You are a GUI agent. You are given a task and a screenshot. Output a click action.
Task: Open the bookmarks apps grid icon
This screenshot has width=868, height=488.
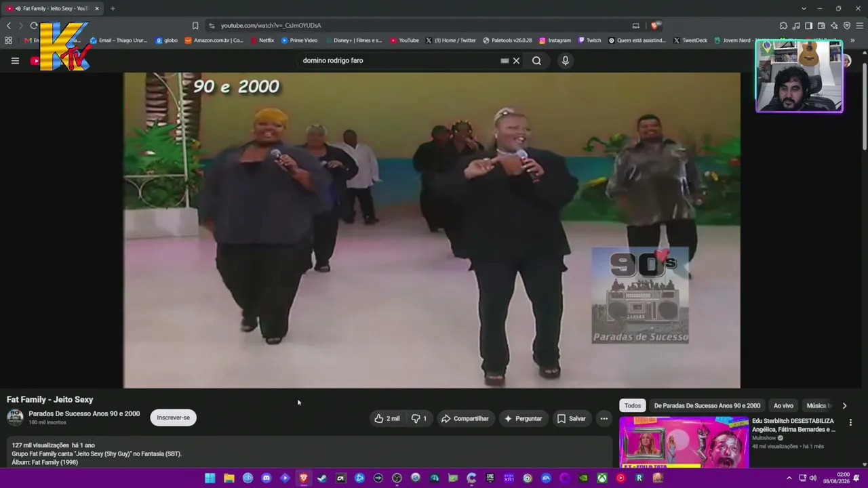pos(8,41)
